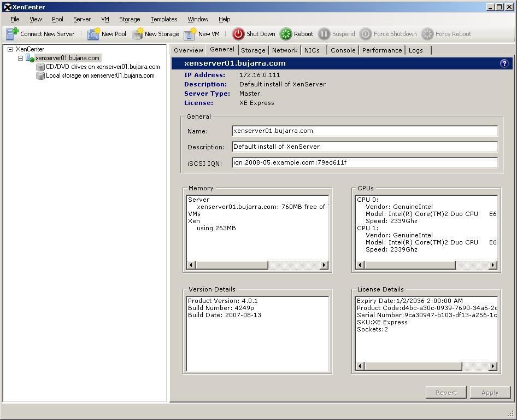Click the help question mark icon

tap(504, 63)
